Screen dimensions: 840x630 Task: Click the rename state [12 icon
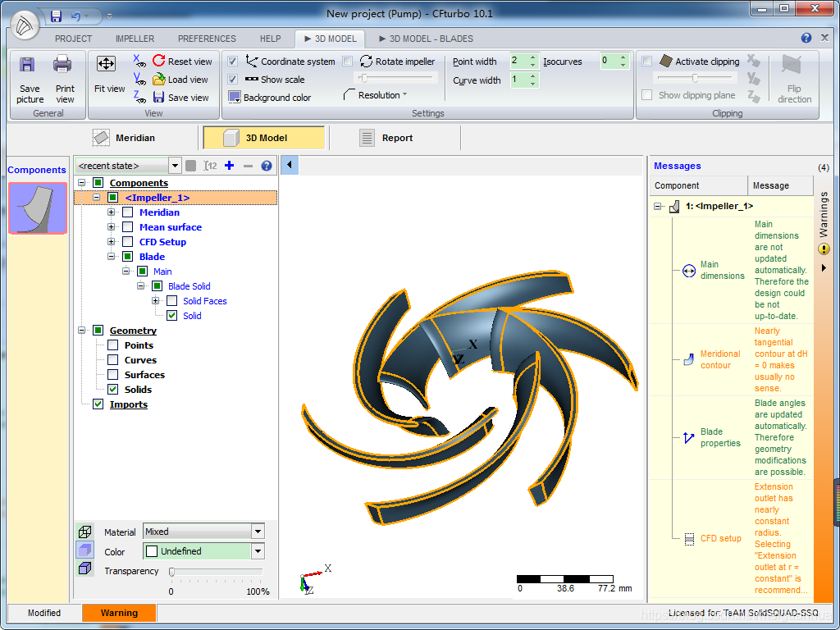pyautogui.click(x=210, y=166)
